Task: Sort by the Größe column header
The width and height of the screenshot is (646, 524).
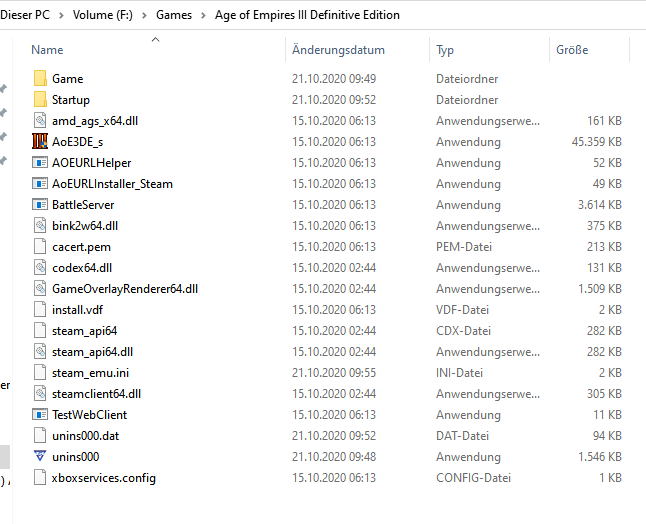Action: pyautogui.click(x=572, y=50)
